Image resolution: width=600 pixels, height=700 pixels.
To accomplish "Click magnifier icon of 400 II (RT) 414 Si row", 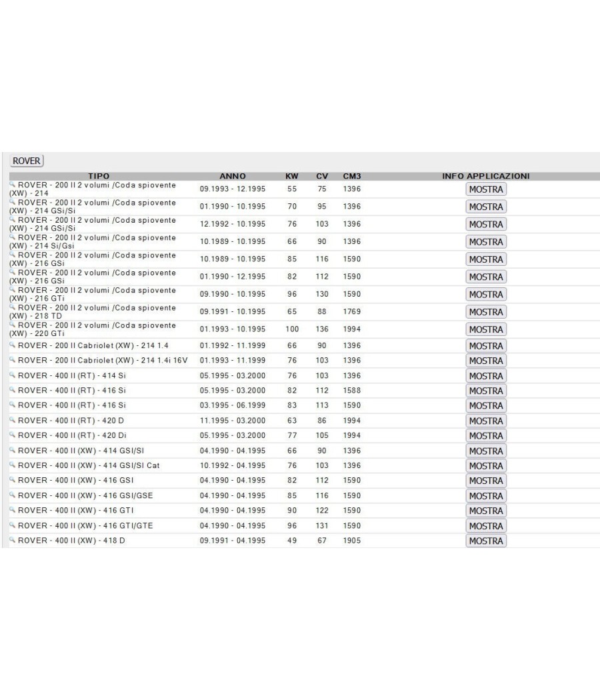I will pos(13,375).
